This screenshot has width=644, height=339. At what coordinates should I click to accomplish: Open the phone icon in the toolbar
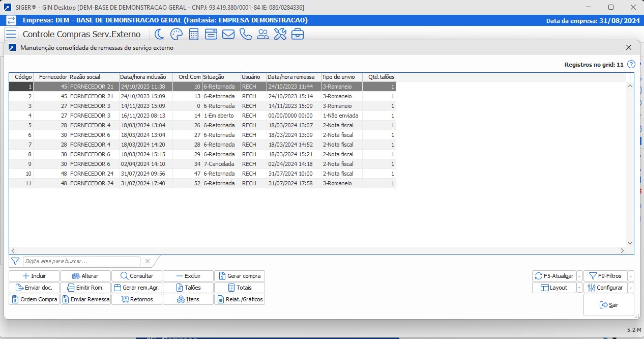pyautogui.click(x=246, y=34)
